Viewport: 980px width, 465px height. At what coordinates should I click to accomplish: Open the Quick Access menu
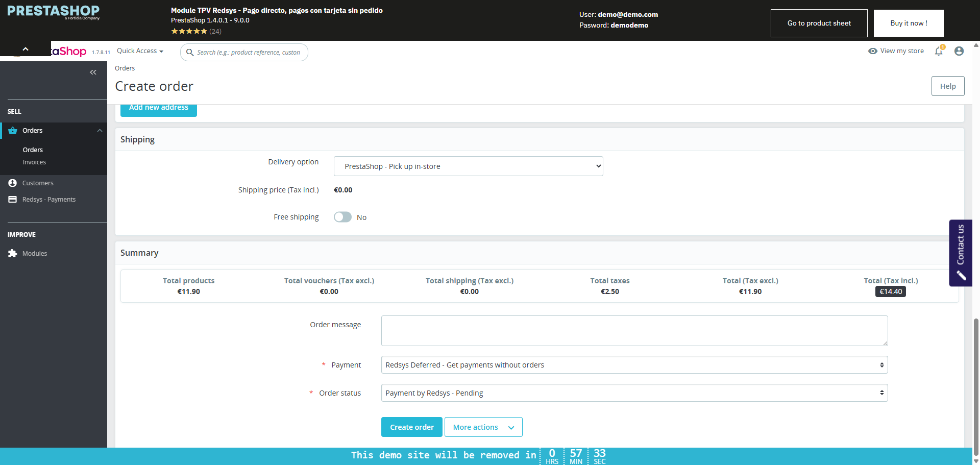pos(140,51)
